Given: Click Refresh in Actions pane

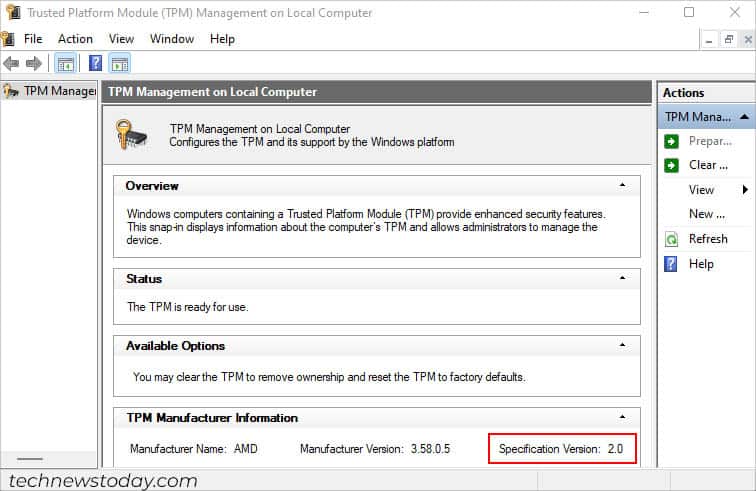Looking at the screenshot, I should (708, 239).
